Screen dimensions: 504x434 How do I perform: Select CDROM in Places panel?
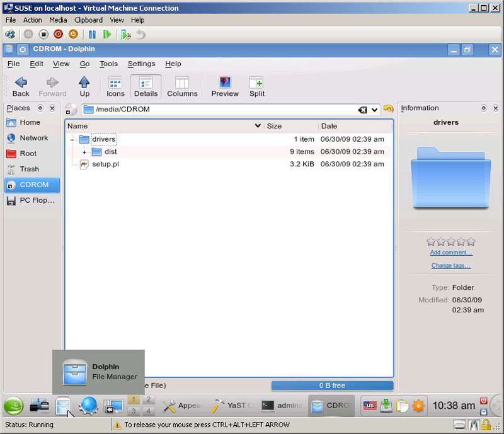click(32, 185)
